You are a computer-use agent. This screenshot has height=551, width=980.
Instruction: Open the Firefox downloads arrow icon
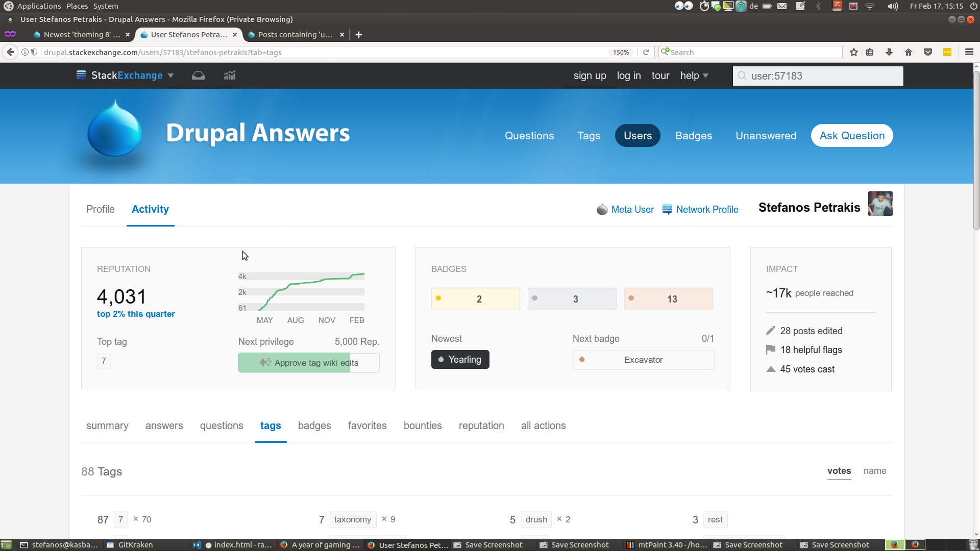(889, 52)
